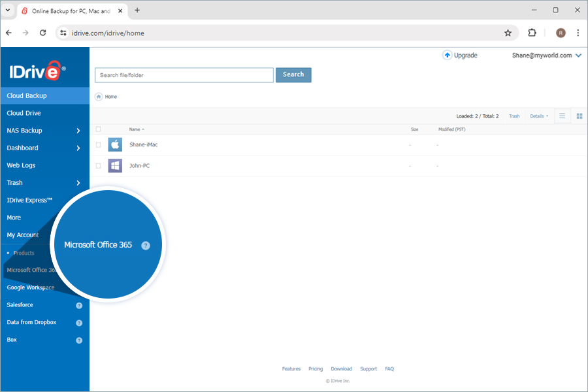588x392 pixels.
Task: Switch to list view
Action: click(x=562, y=116)
